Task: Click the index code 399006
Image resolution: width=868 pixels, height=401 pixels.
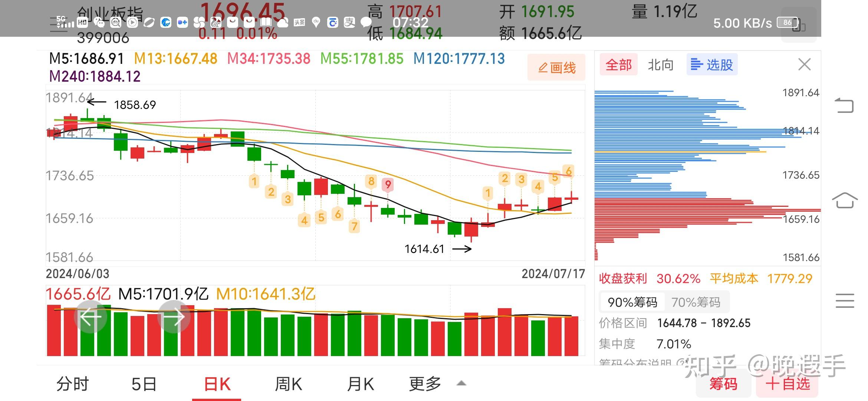Action: pos(103,38)
